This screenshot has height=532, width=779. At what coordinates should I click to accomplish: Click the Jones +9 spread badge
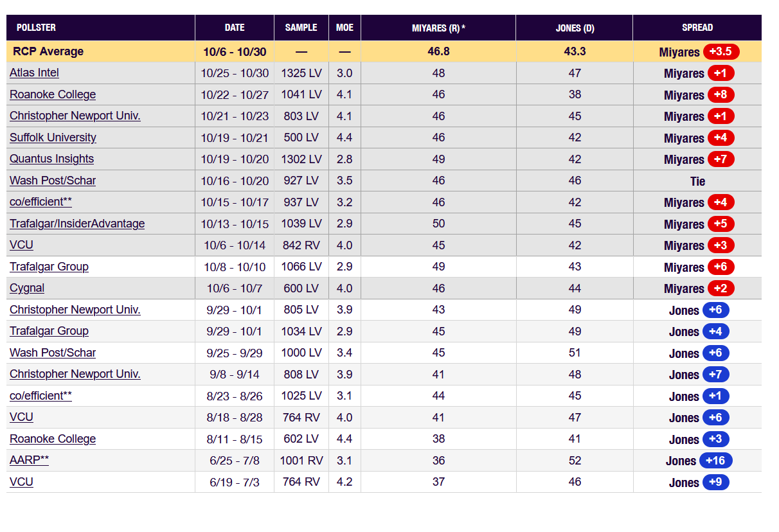716,483
